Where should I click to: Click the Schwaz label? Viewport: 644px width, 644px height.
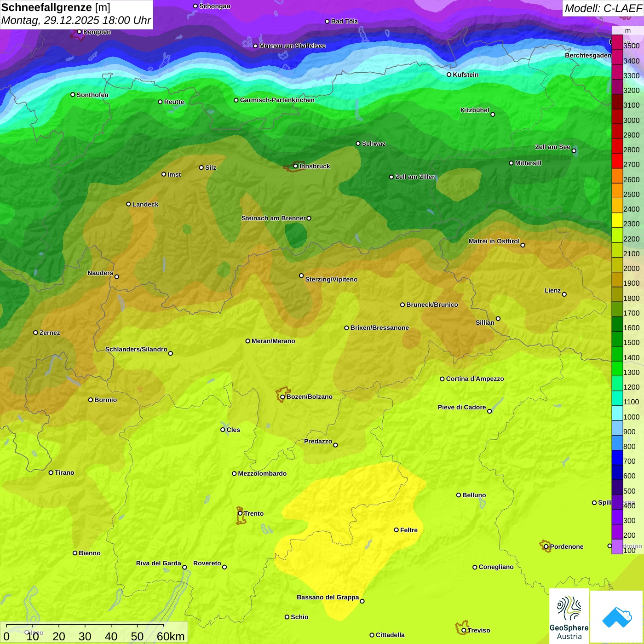coord(374,144)
